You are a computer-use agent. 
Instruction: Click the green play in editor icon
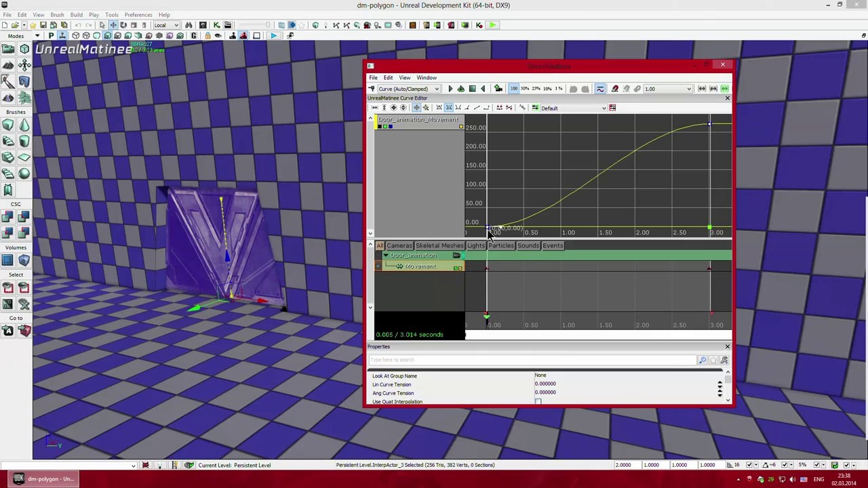[492, 25]
